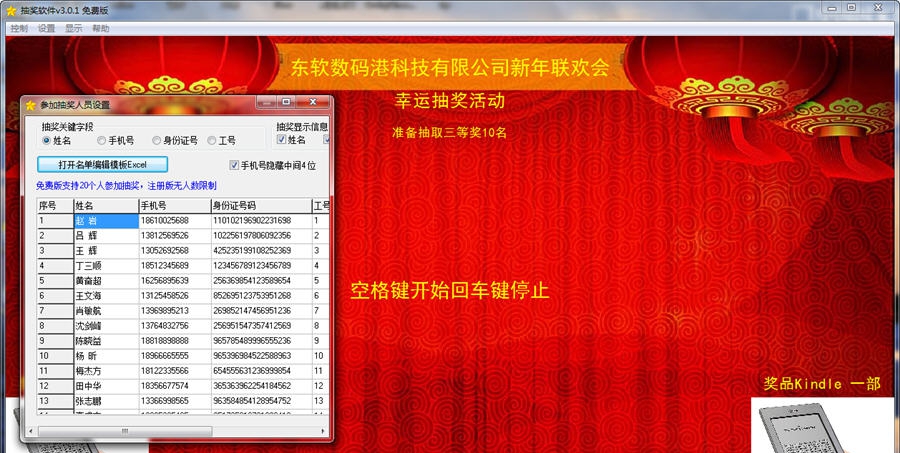Select the 工号 key field radio button

tap(212, 140)
